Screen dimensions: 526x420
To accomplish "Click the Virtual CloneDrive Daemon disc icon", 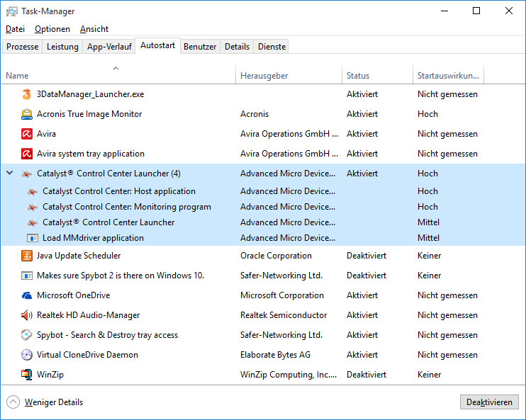I will (26, 355).
